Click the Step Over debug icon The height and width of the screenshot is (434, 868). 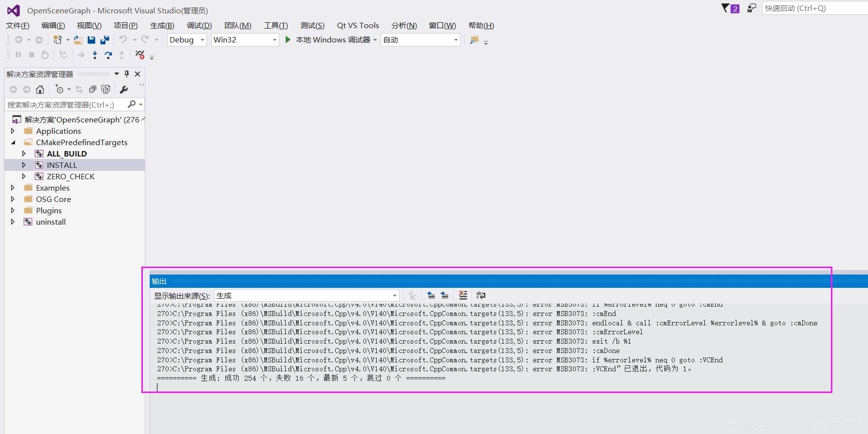(x=108, y=55)
